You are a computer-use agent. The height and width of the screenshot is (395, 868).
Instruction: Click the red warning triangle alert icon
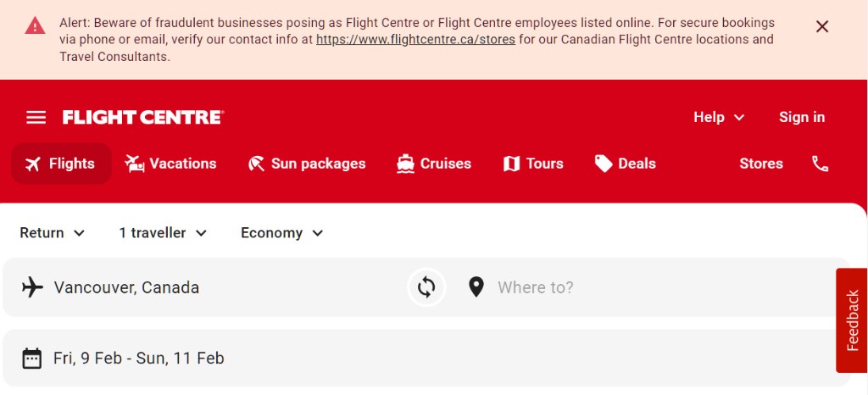pos(35,25)
